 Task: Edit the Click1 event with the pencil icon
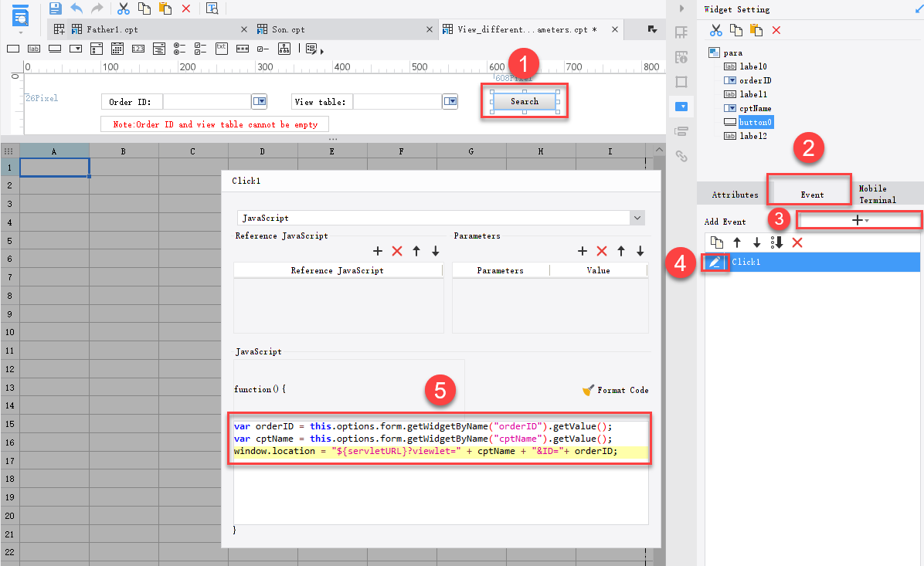715,262
